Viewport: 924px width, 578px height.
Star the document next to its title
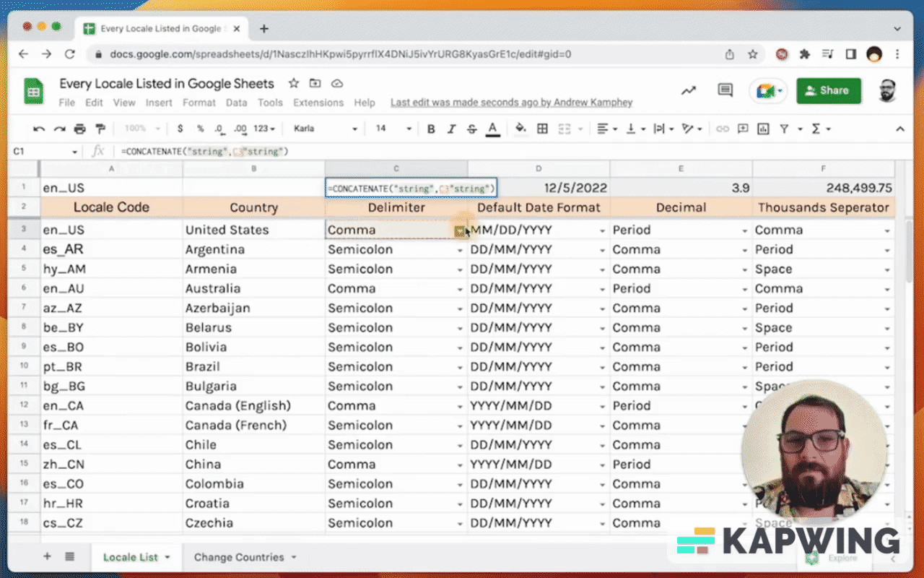tap(294, 83)
